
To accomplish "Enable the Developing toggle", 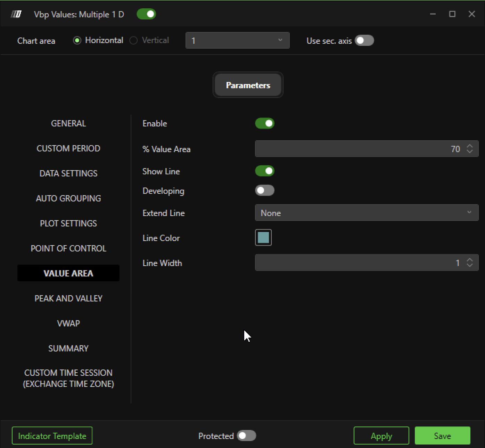I will pyautogui.click(x=265, y=191).
